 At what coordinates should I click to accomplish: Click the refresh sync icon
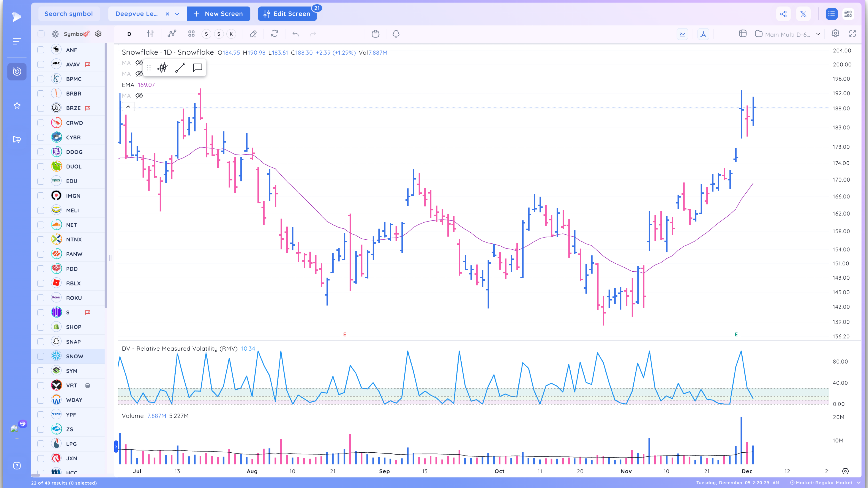click(275, 34)
